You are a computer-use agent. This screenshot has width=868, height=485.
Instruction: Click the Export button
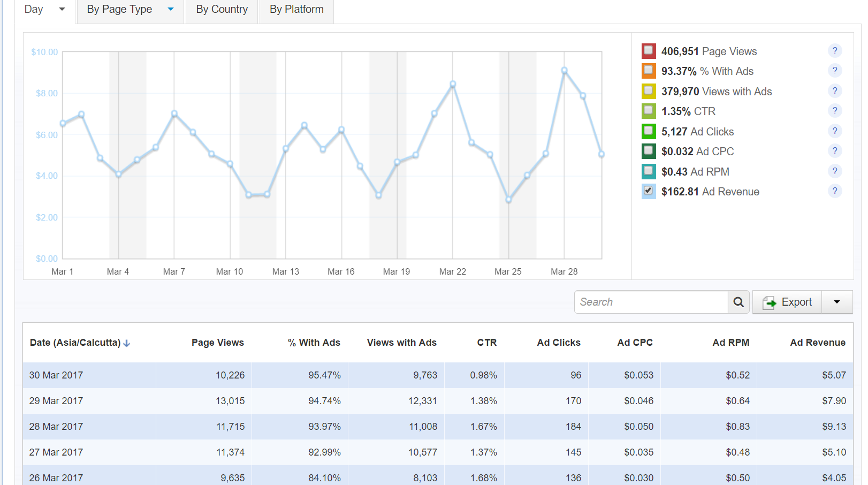point(787,302)
